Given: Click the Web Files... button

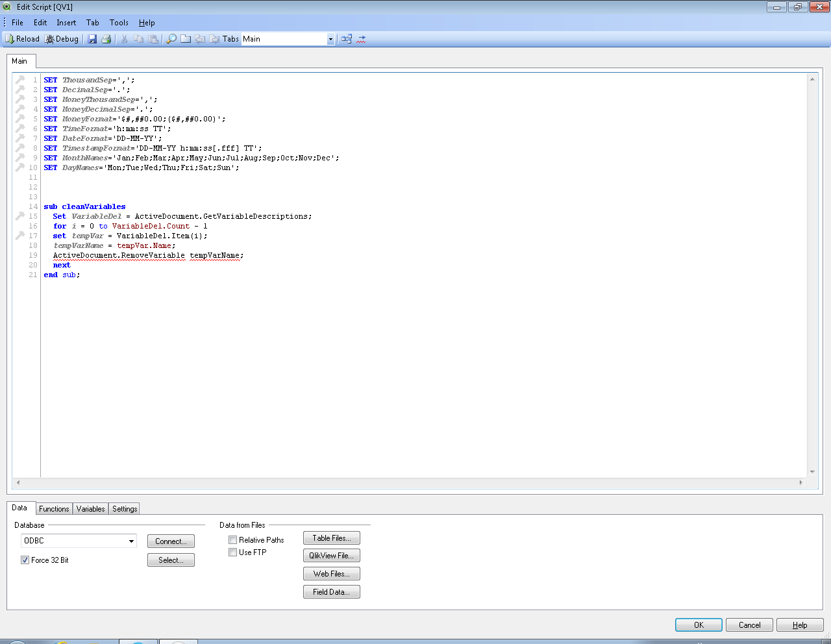Looking at the screenshot, I should 332,574.
